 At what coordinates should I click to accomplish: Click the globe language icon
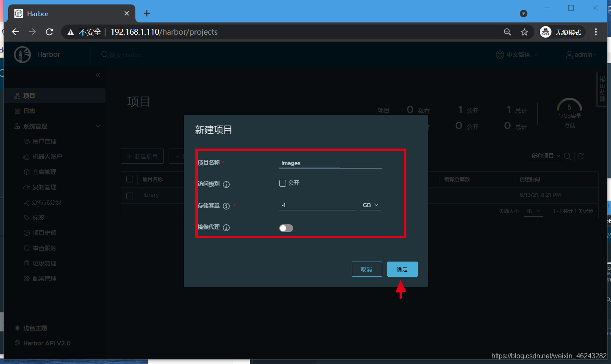pyautogui.click(x=500, y=55)
